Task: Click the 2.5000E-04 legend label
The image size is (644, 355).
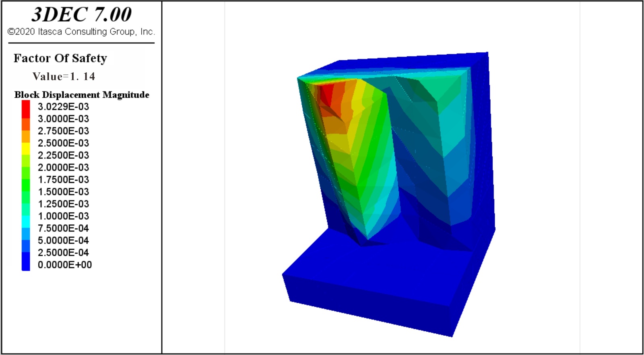Action: 63,252
